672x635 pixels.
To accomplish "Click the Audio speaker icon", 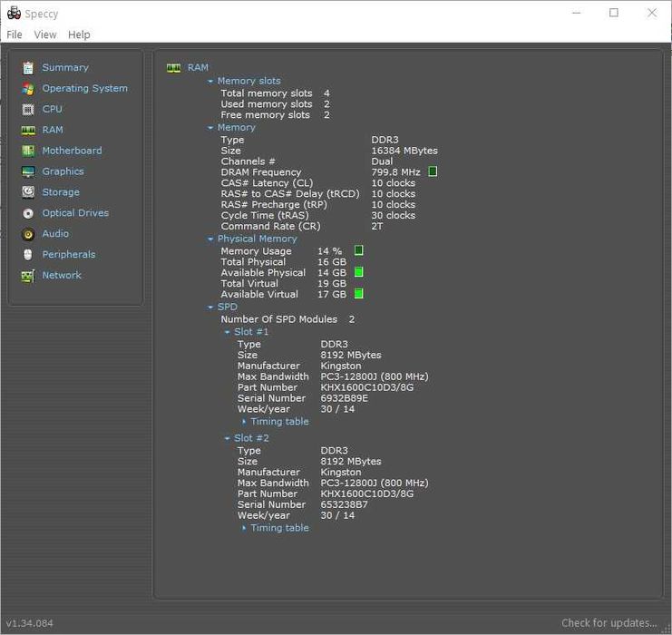I will click(28, 234).
